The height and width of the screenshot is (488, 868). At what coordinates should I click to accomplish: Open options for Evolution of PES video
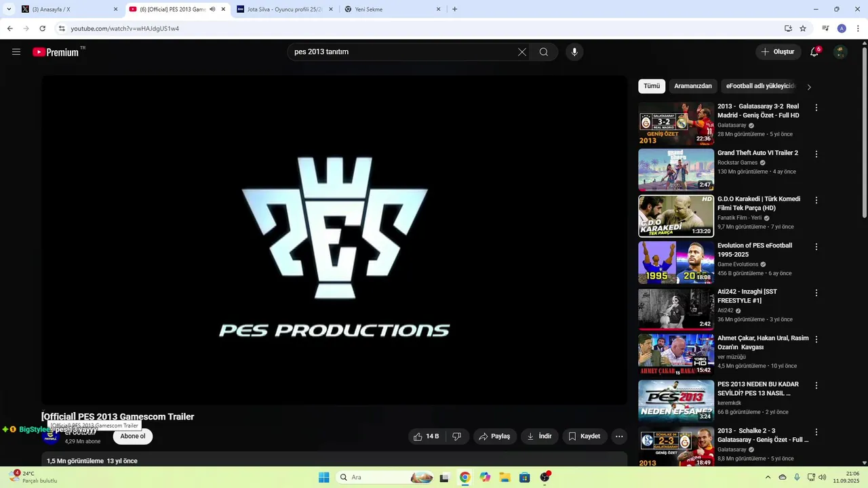[816, 247]
